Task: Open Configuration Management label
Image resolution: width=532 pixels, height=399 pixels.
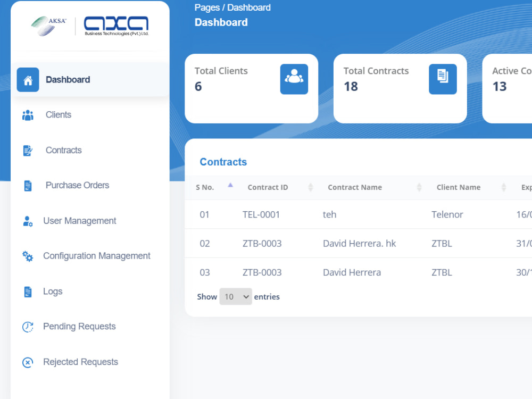Action: pos(97,256)
